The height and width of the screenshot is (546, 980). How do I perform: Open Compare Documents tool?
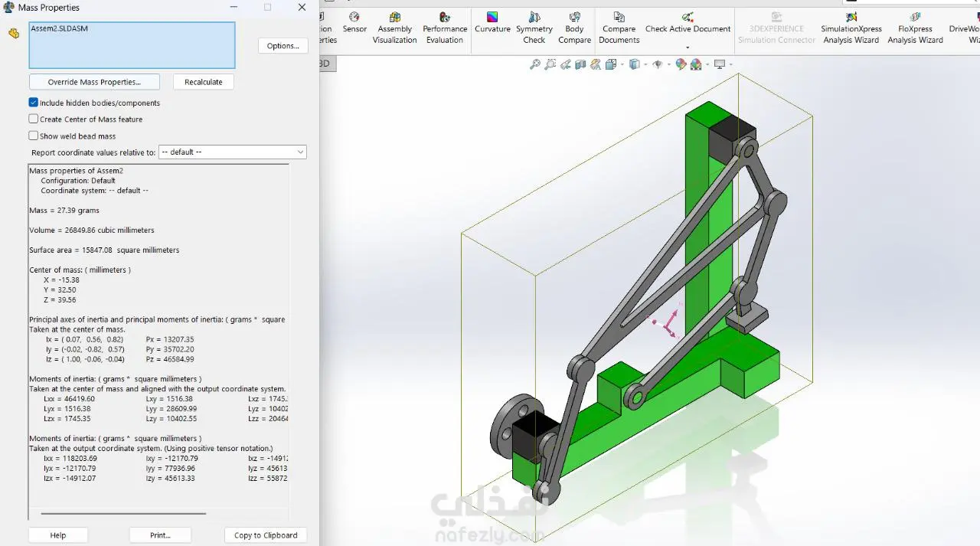point(619,28)
